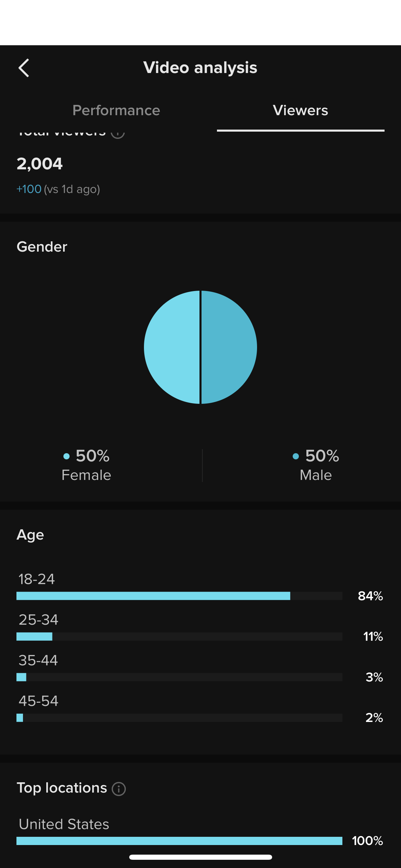Click the lighter left half of the pie chart
Viewport: 401px width, 868px height.
click(x=171, y=347)
